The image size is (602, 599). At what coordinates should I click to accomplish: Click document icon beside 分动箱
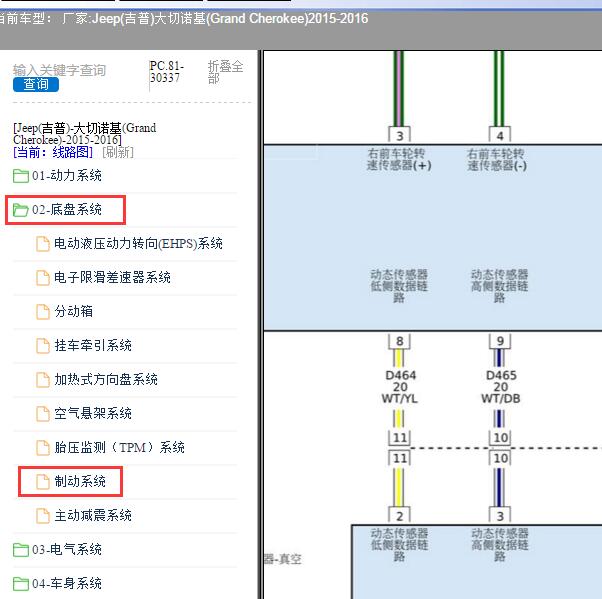coord(43,312)
